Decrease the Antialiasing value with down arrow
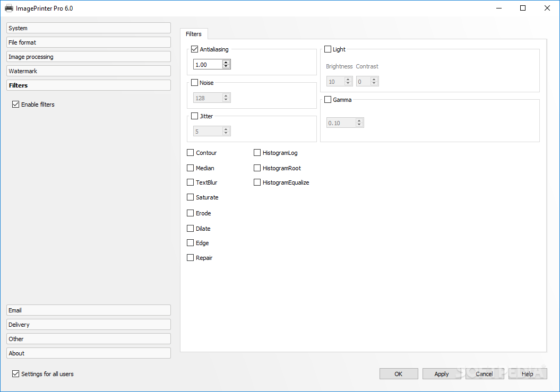The height and width of the screenshot is (392, 560). (x=226, y=66)
